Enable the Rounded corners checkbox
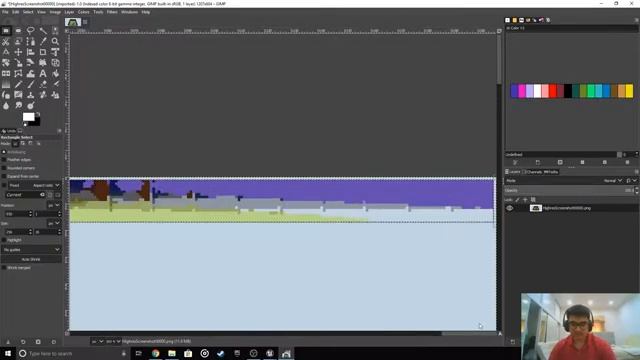640x360 pixels. pyautogui.click(x=4, y=168)
